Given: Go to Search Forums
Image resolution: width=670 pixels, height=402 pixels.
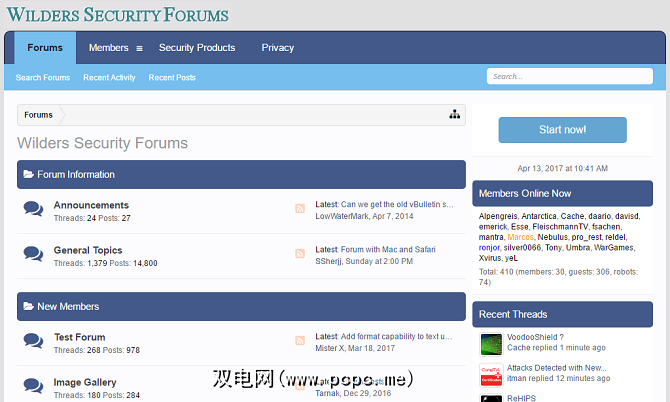Looking at the screenshot, I should [x=43, y=77].
